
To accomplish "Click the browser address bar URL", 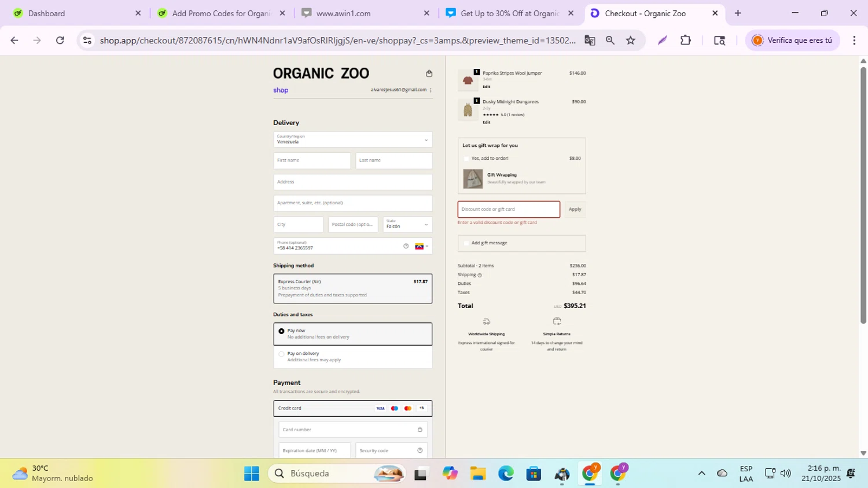I will click(337, 40).
